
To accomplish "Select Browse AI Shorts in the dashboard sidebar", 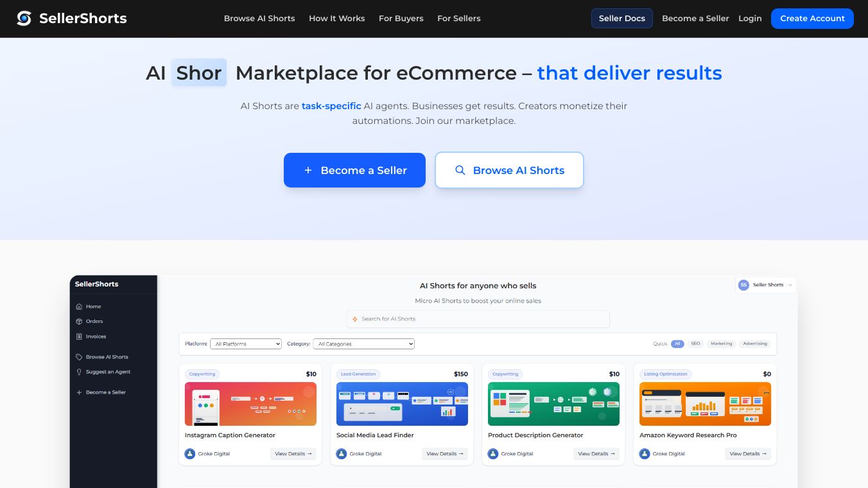I will pos(102,357).
